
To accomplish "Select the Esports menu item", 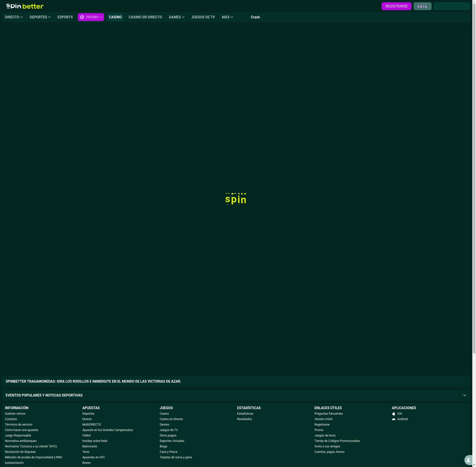I will coord(65,17).
